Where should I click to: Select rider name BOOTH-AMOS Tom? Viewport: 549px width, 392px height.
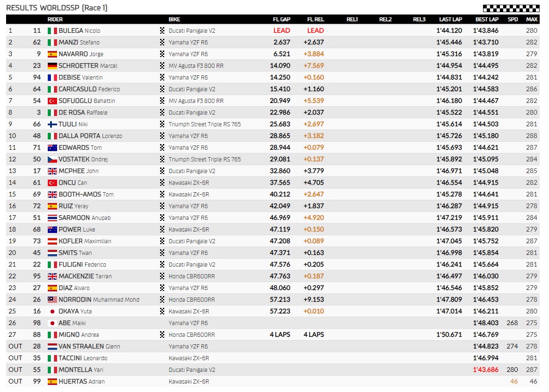[x=86, y=194]
